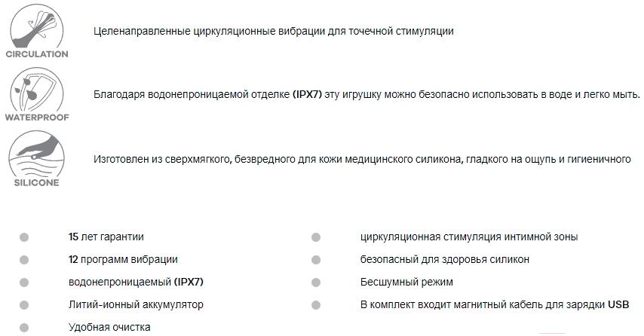Click the IPX7 waterproof finish description text
The image size is (644, 336).
click(x=366, y=95)
